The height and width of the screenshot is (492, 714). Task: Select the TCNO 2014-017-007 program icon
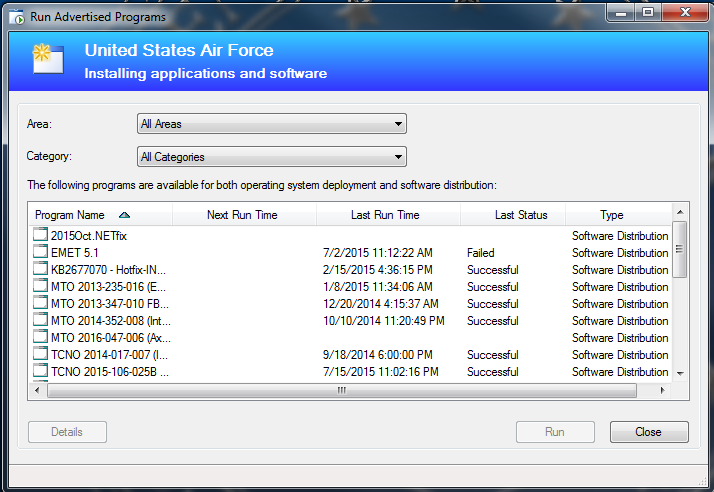[x=40, y=355]
